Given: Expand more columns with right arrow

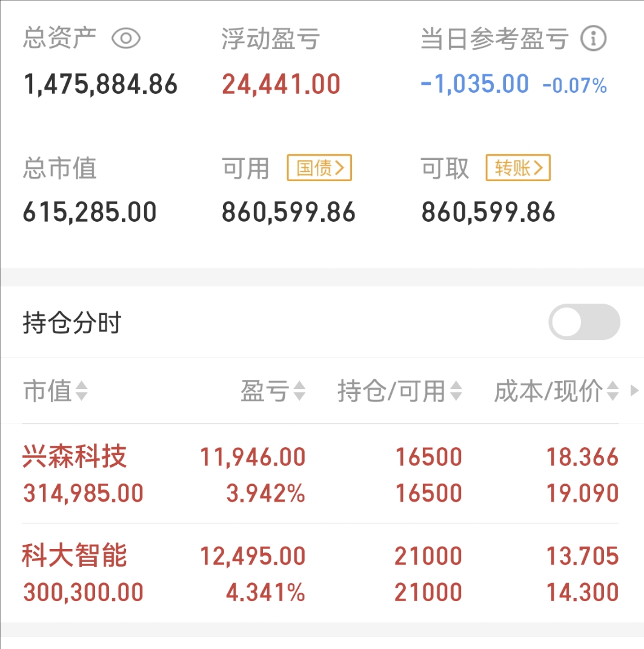Looking at the screenshot, I should (634, 390).
